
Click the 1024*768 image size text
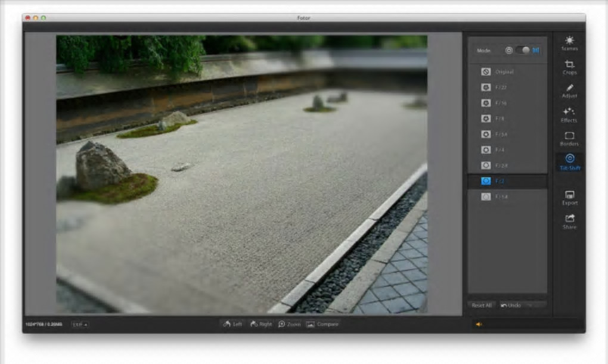44,325
